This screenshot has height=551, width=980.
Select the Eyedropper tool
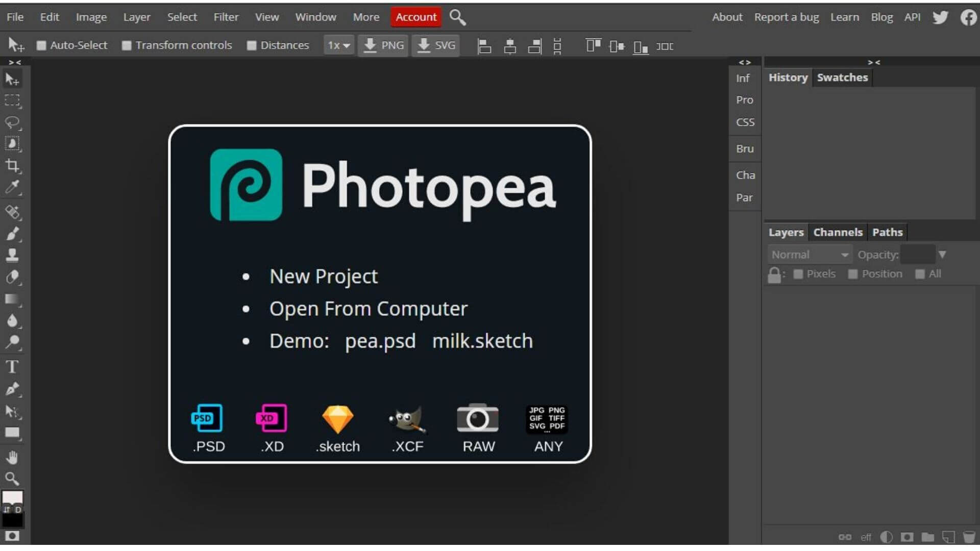point(12,187)
